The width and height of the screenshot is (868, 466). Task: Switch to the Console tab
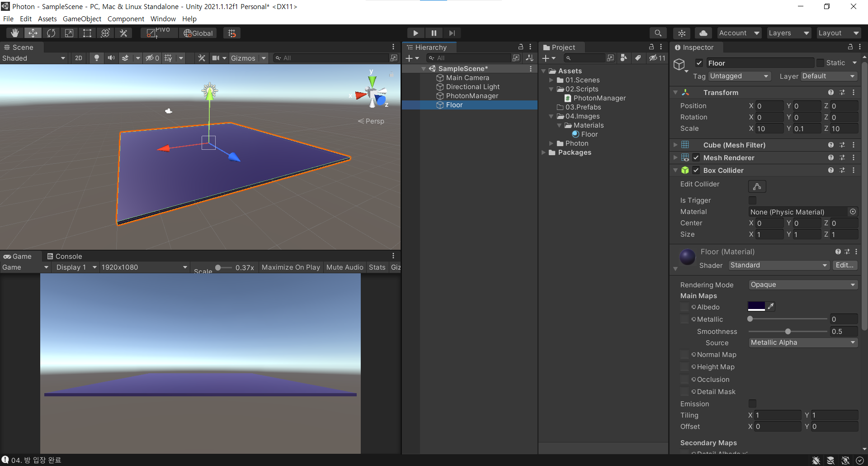coord(65,256)
